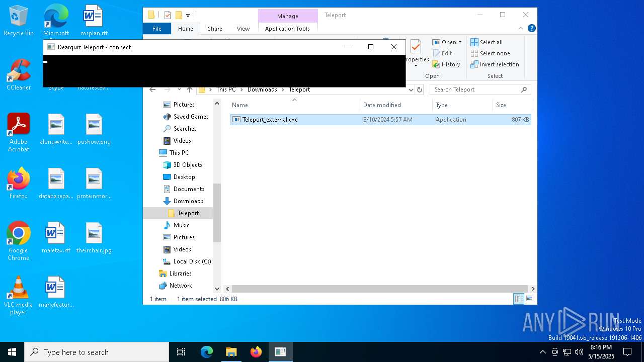The width and height of the screenshot is (644, 362).
Task: Select Network in navigation pane
Action: [x=175, y=286]
